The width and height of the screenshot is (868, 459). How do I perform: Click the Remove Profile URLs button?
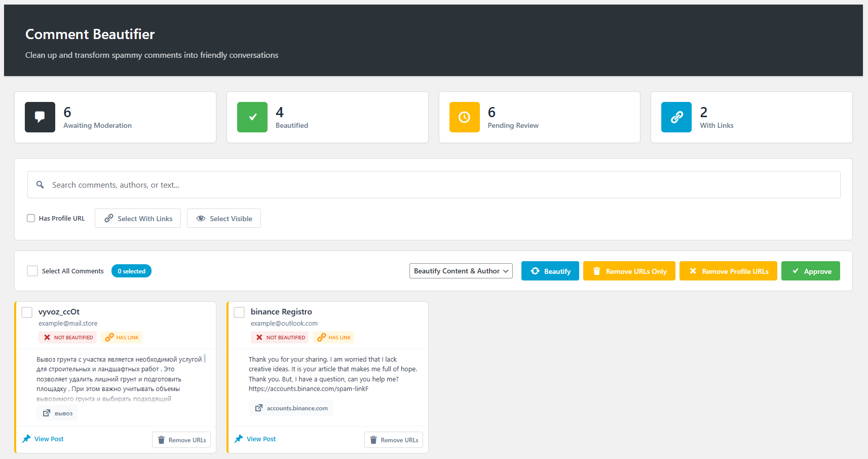click(728, 271)
